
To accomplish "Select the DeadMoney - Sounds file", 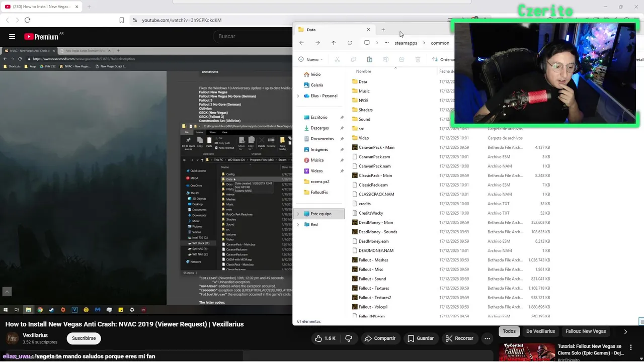I will (378, 232).
